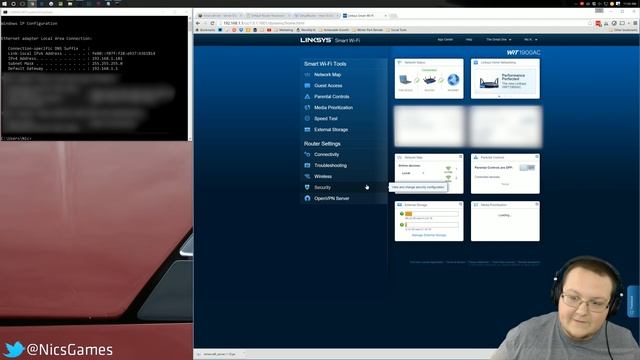640x360 pixels.
Task: Click the Network Map icon in sidebar
Action: click(x=307, y=75)
